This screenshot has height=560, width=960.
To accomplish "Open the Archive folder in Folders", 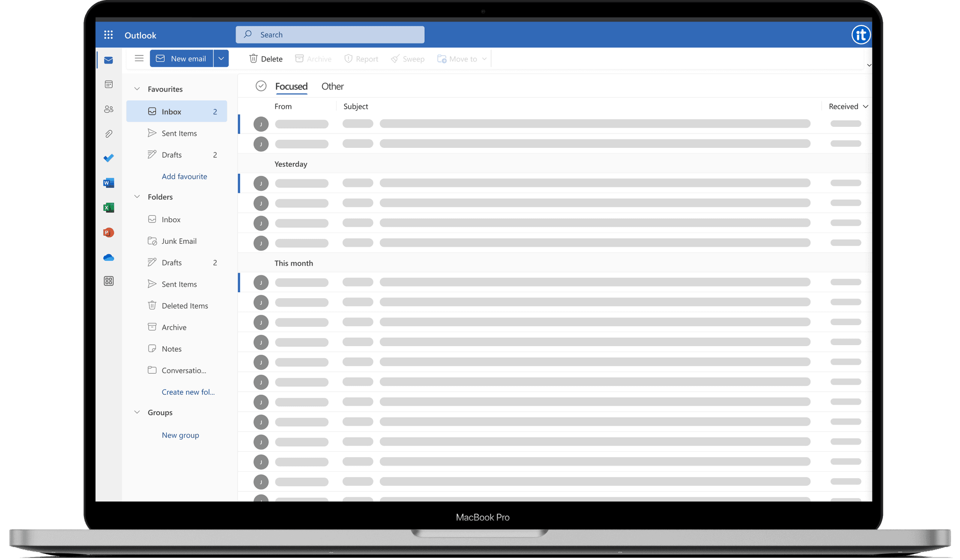I will [x=176, y=327].
